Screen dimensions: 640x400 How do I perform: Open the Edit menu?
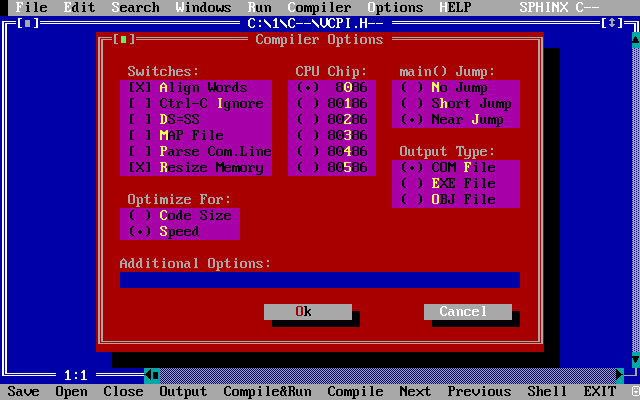coord(80,7)
